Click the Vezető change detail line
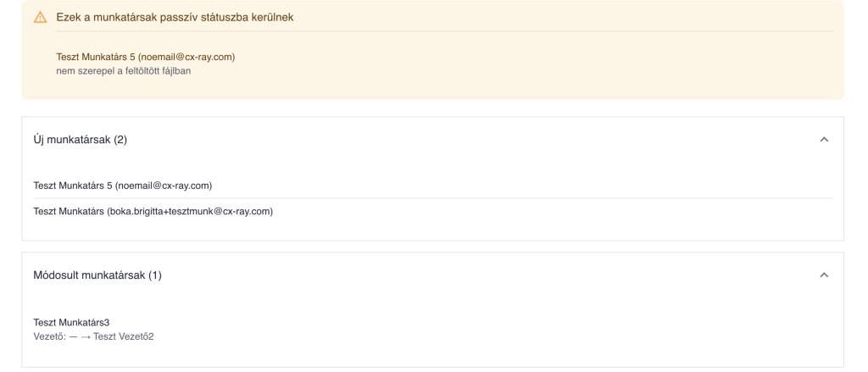The height and width of the screenshot is (372, 868). click(x=93, y=336)
